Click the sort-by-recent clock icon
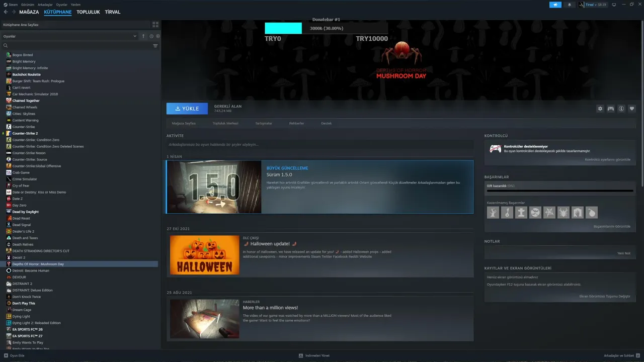644x362 pixels. [x=151, y=36]
